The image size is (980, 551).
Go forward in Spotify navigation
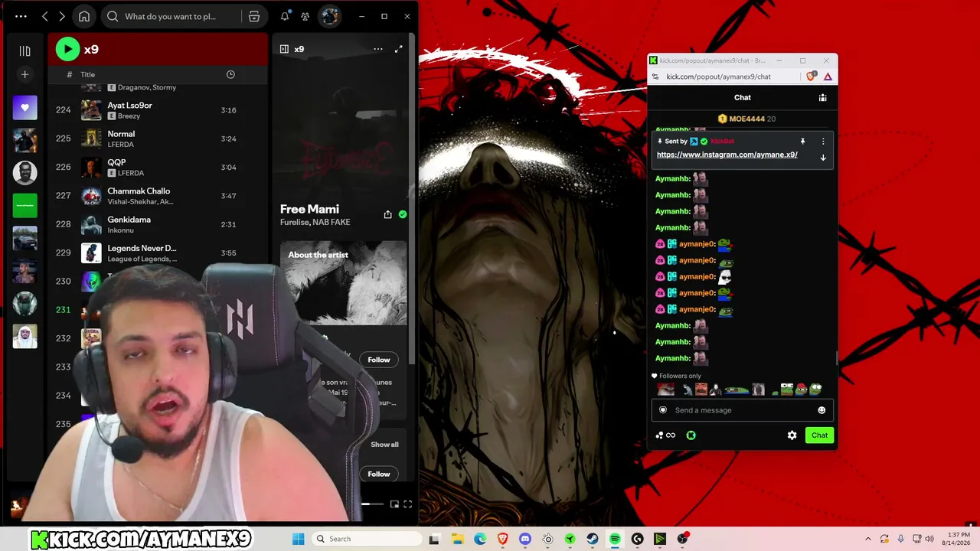click(x=62, y=16)
